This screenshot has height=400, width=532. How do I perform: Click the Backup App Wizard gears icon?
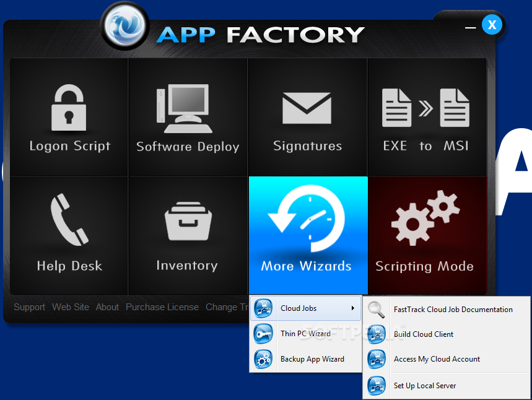pyautogui.click(x=263, y=359)
